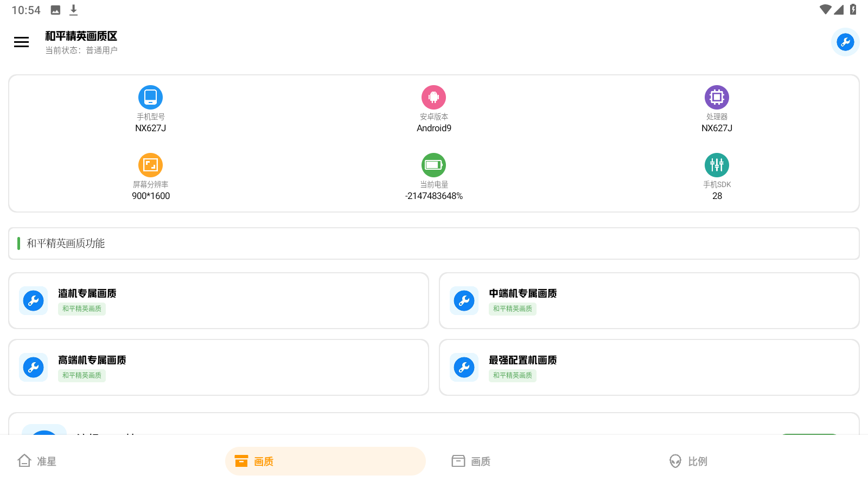Switch to the 比例 tab

[x=688, y=461]
